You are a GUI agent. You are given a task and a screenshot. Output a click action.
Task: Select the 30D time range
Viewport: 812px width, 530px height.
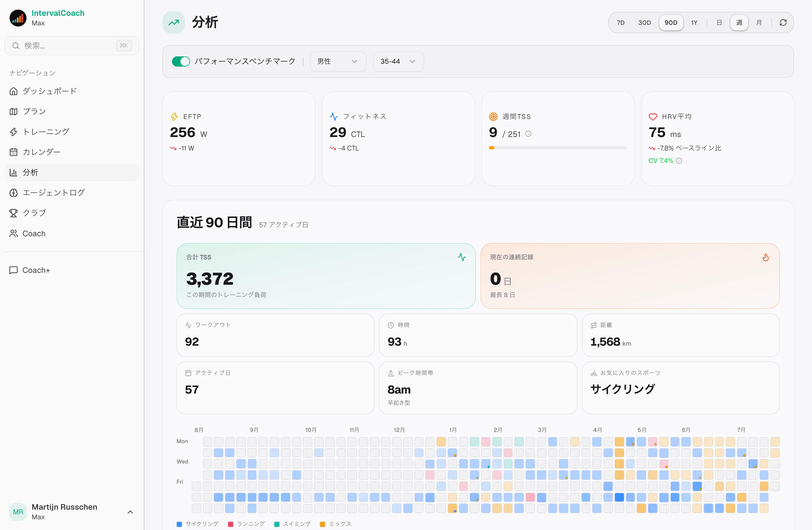[645, 23]
